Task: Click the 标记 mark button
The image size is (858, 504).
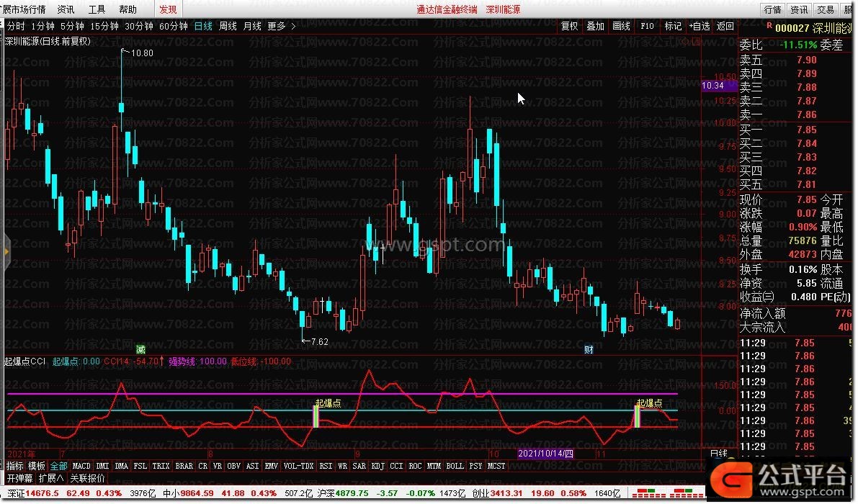Action: [673, 26]
